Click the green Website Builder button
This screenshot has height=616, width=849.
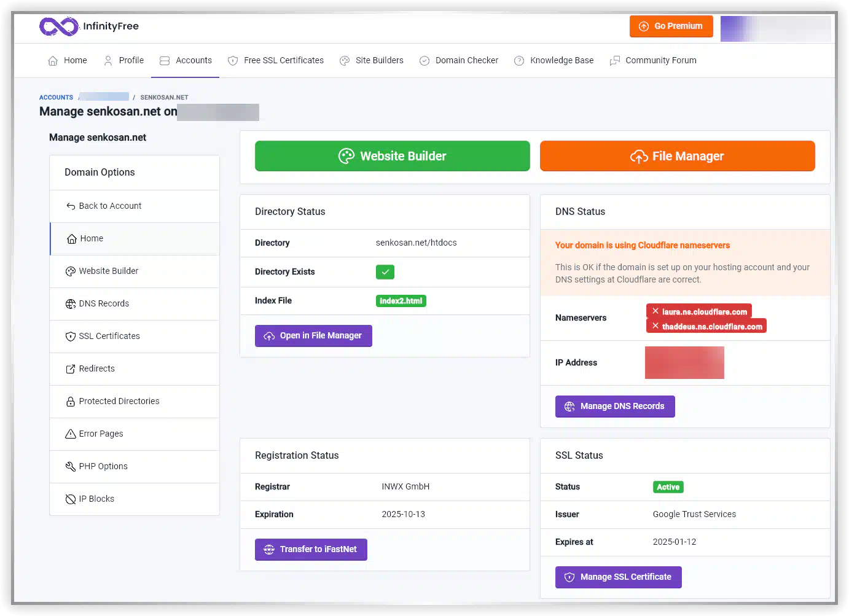(393, 156)
